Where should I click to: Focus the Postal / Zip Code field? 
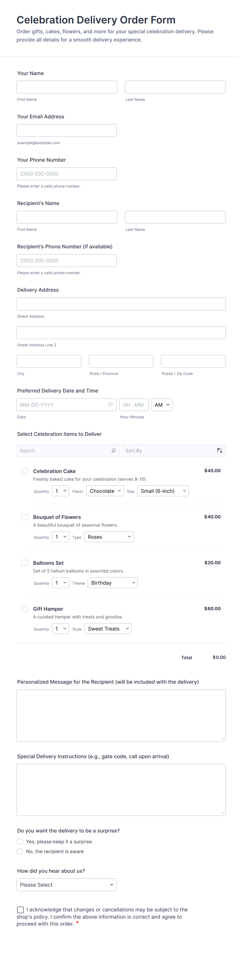[193, 361]
